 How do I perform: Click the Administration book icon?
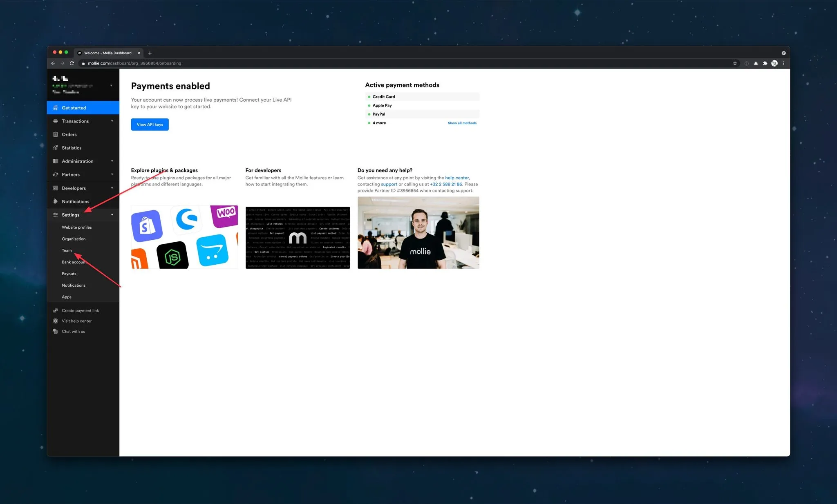[56, 161]
